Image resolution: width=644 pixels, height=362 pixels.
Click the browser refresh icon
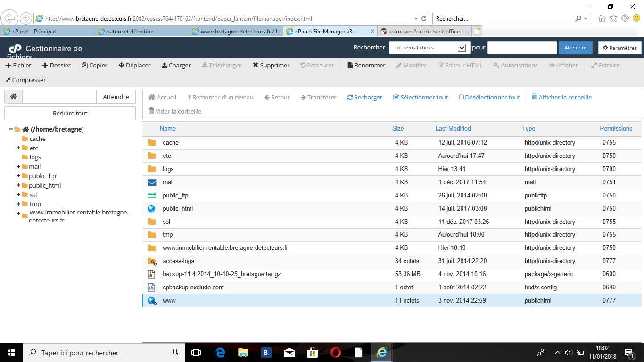tap(424, 19)
